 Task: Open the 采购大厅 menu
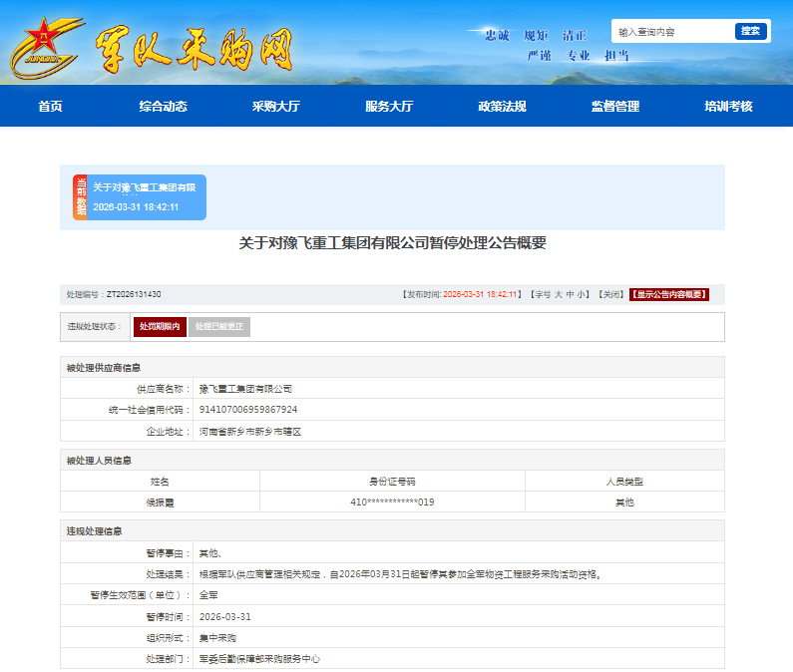coord(275,107)
